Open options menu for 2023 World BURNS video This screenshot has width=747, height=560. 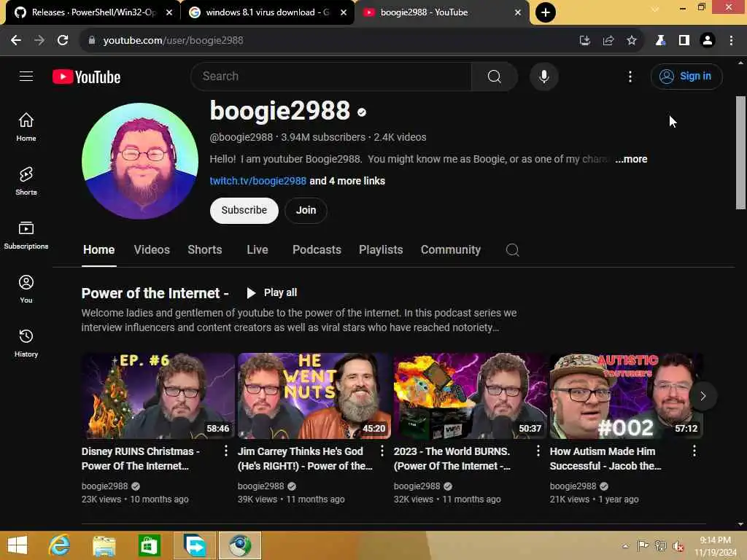538,451
